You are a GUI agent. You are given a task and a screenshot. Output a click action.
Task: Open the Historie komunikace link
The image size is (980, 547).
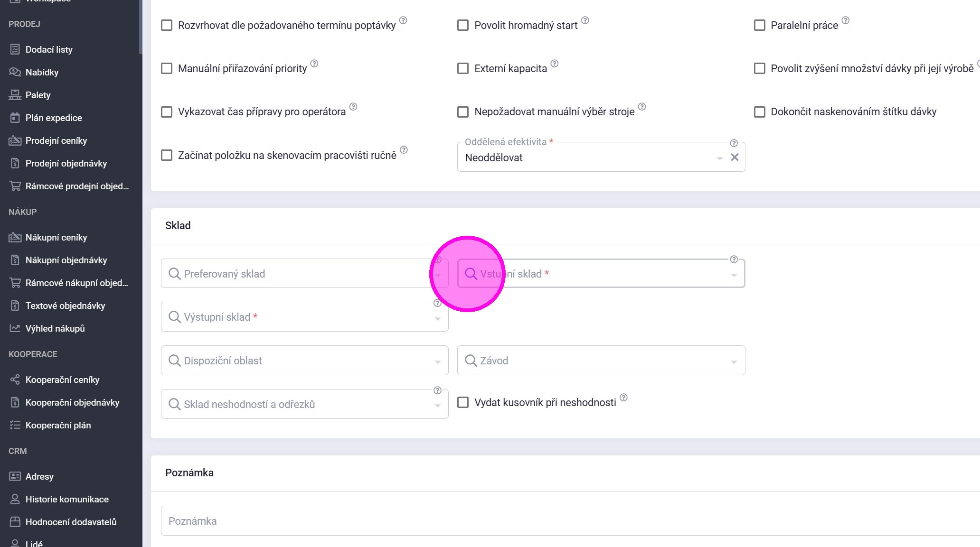pyautogui.click(x=67, y=499)
